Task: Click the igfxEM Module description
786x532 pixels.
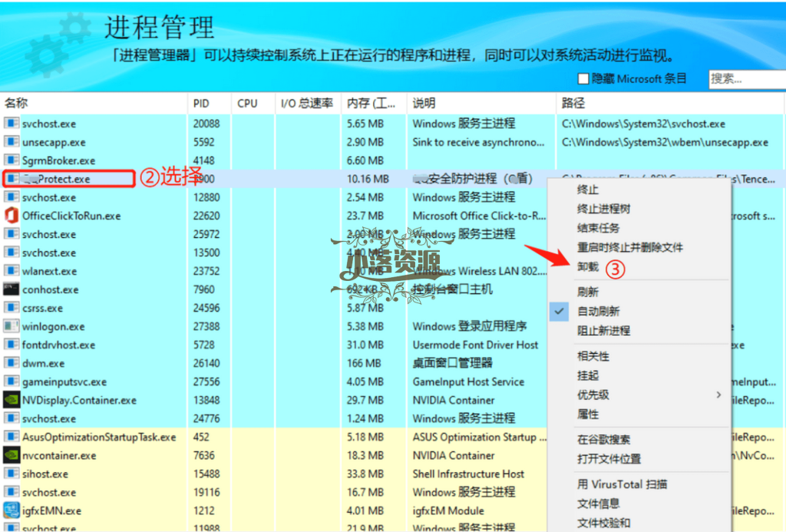Action: click(448, 511)
